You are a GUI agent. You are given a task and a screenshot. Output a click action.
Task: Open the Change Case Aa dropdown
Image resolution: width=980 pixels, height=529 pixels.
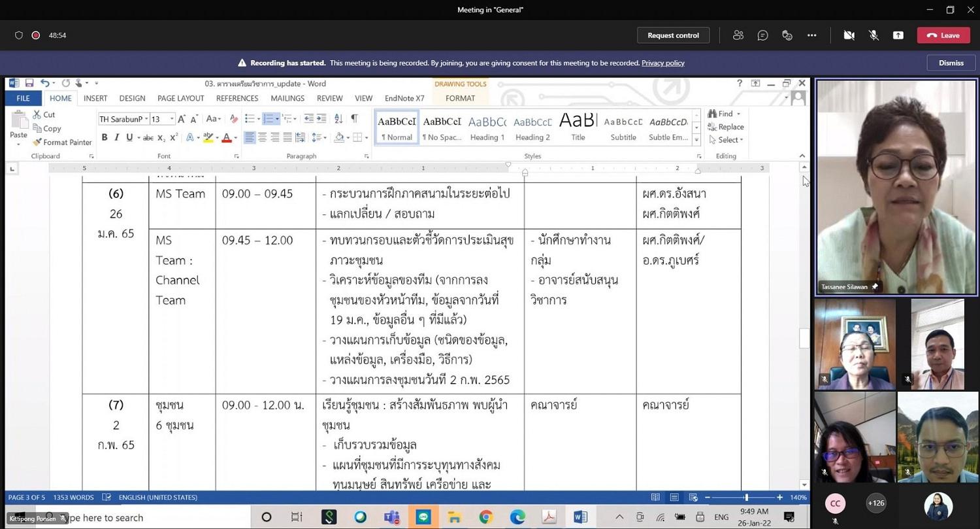click(214, 119)
